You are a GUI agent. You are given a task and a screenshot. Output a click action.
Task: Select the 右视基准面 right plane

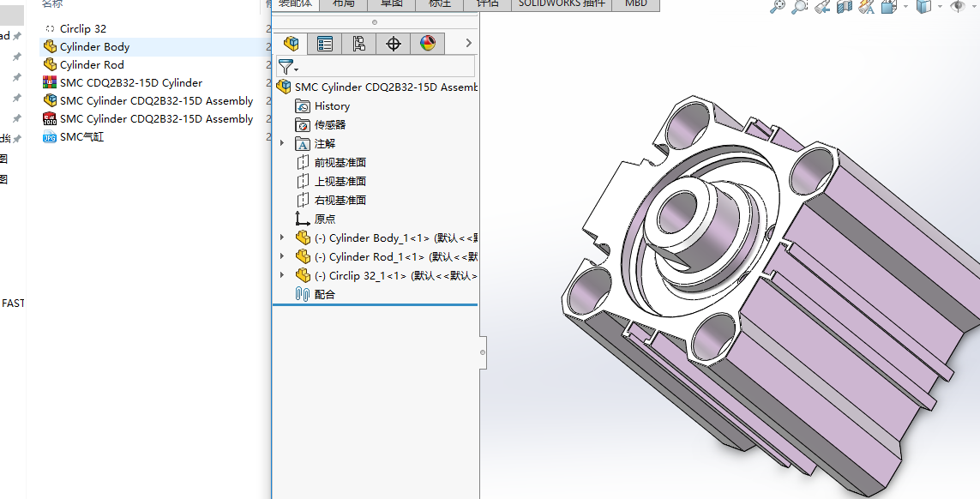(x=331, y=200)
